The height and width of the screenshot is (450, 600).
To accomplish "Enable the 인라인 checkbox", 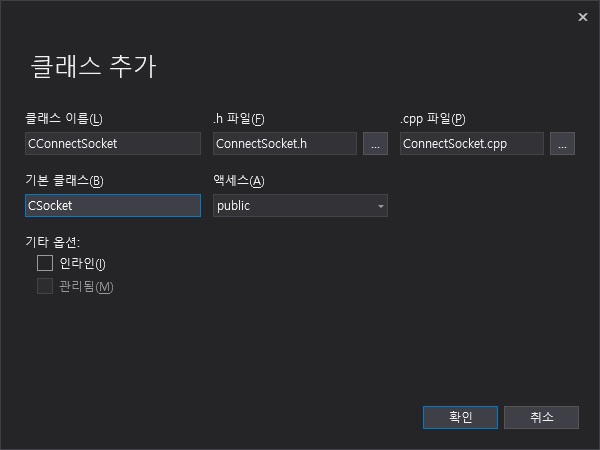I will click(x=45, y=263).
